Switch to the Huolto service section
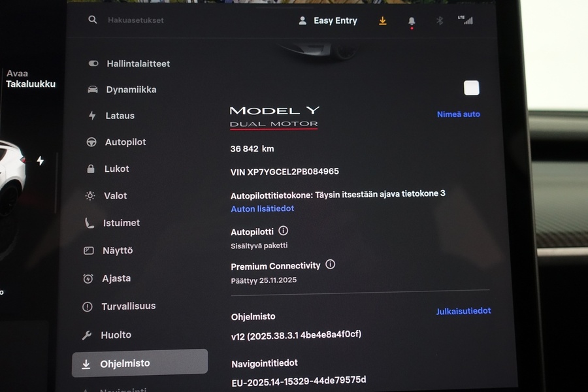Screen dimensions: 588x392 pyautogui.click(x=116, y=334)
